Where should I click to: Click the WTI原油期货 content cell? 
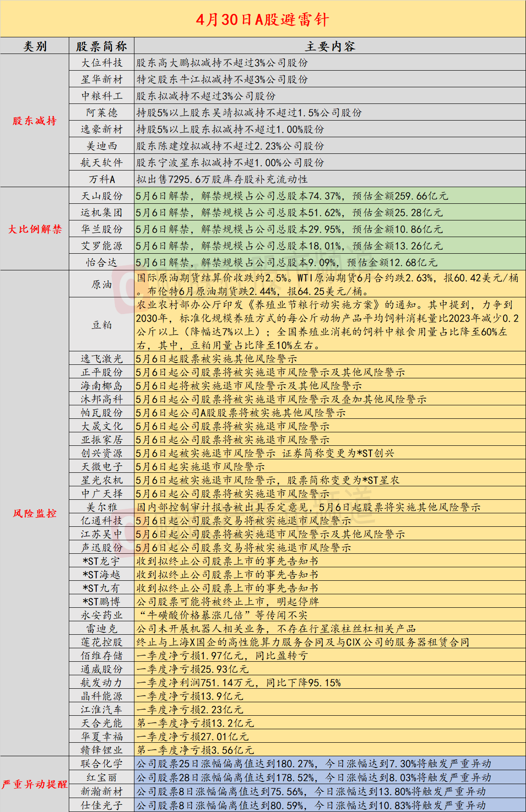pos(330,284)
